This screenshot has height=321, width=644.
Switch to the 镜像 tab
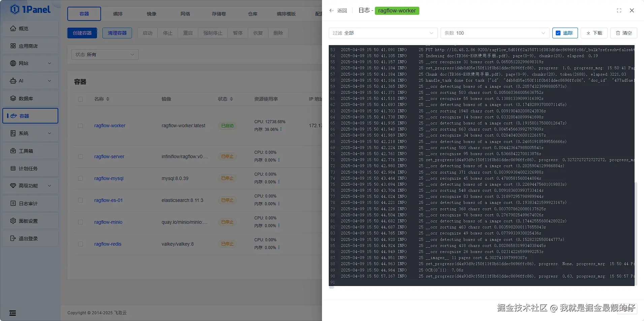(x=152, y=14)
